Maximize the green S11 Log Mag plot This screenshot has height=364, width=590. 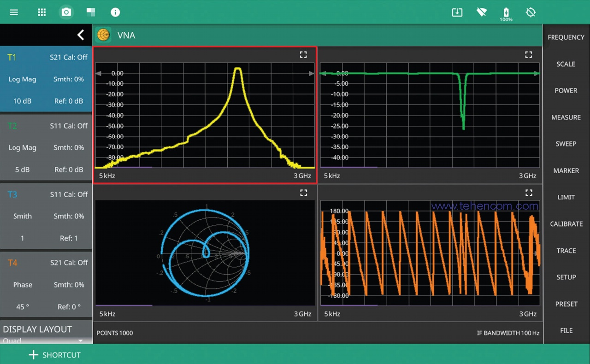529,55
